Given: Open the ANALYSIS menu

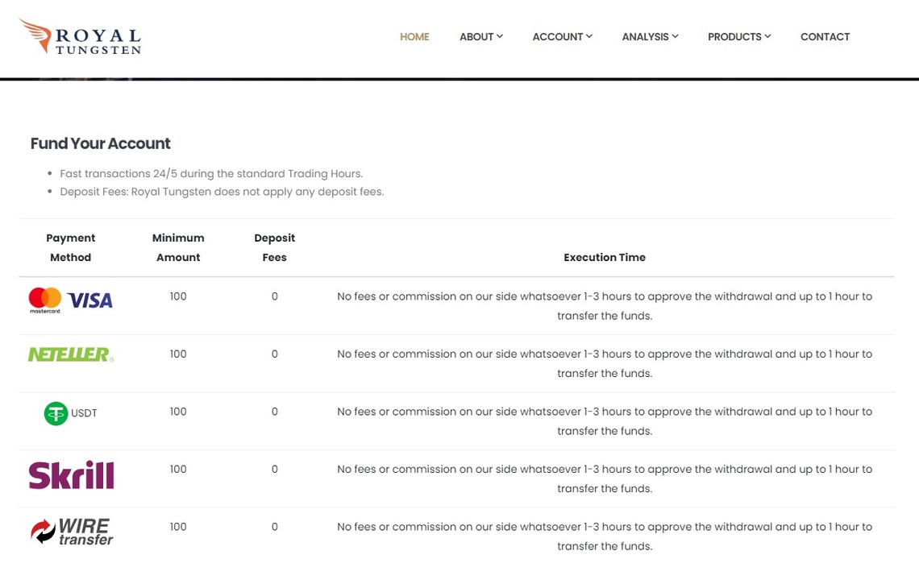Looking at the screenshot, I should point(650,37).
